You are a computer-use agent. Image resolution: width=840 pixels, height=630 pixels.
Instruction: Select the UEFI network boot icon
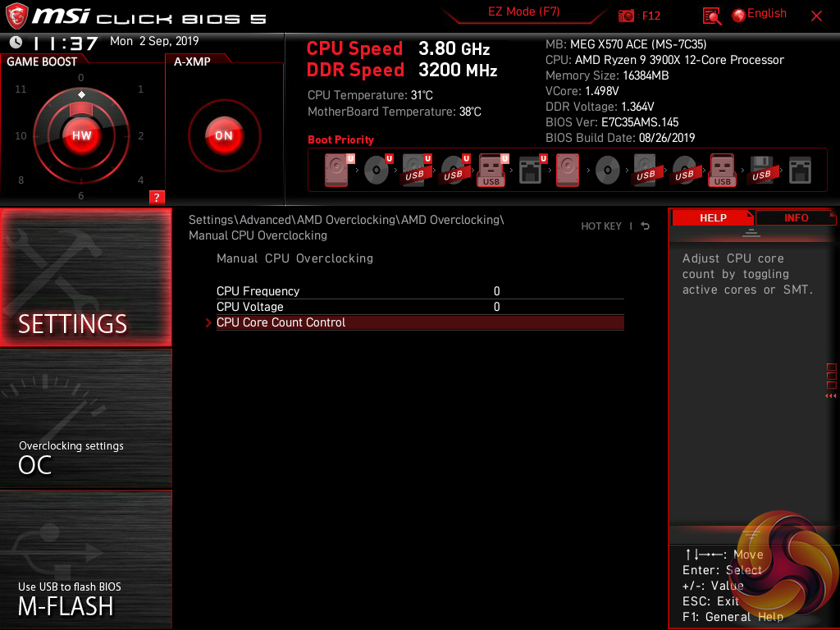(x=532, y=171)
